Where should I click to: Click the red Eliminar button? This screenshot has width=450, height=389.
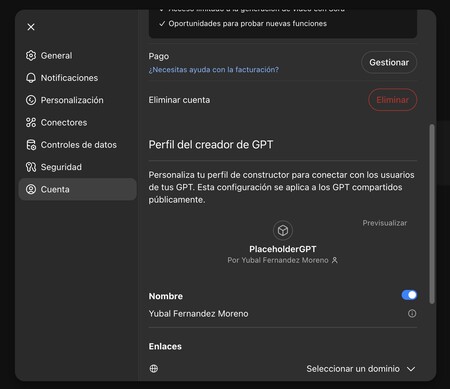(x=392, y=100)
